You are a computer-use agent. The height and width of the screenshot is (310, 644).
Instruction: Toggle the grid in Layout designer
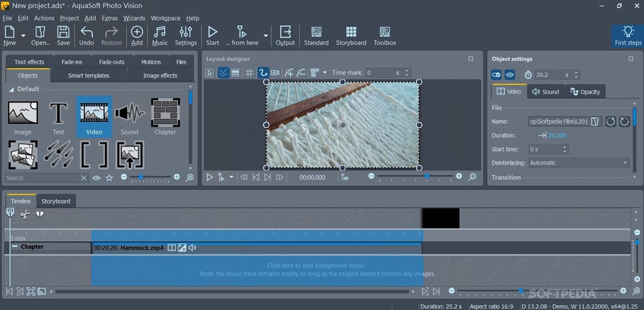[249, 73]
